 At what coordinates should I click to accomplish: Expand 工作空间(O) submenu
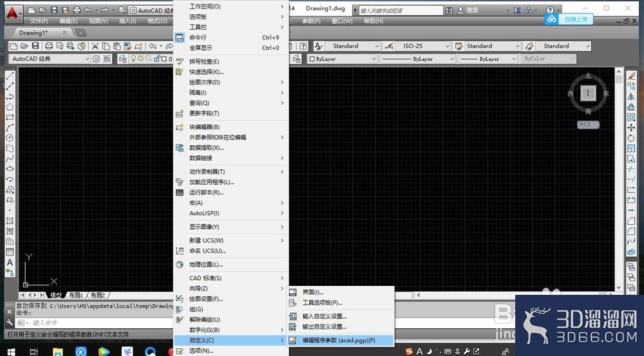click(231, 6)
